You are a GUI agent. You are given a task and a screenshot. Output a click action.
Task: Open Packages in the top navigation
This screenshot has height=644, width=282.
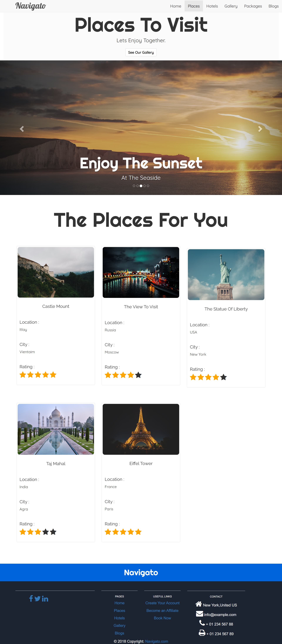point(253,6)
